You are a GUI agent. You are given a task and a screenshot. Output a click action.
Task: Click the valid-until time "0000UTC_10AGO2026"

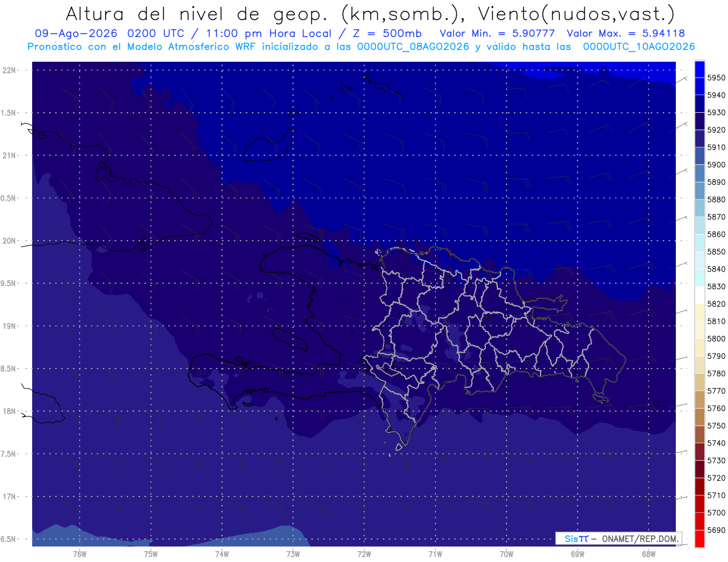(639, 47)
